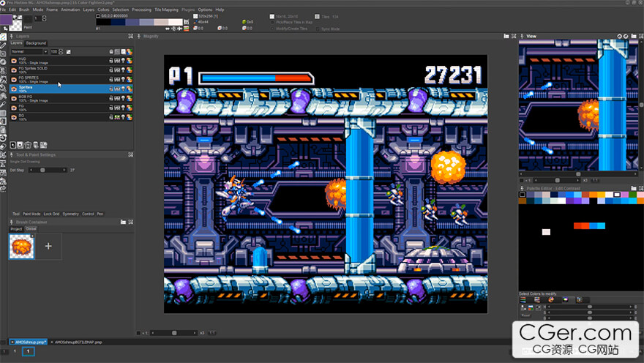Adjust the H hue slider in Palette Editor
This screenshot has width=644, height=363.
coord(590,307)
